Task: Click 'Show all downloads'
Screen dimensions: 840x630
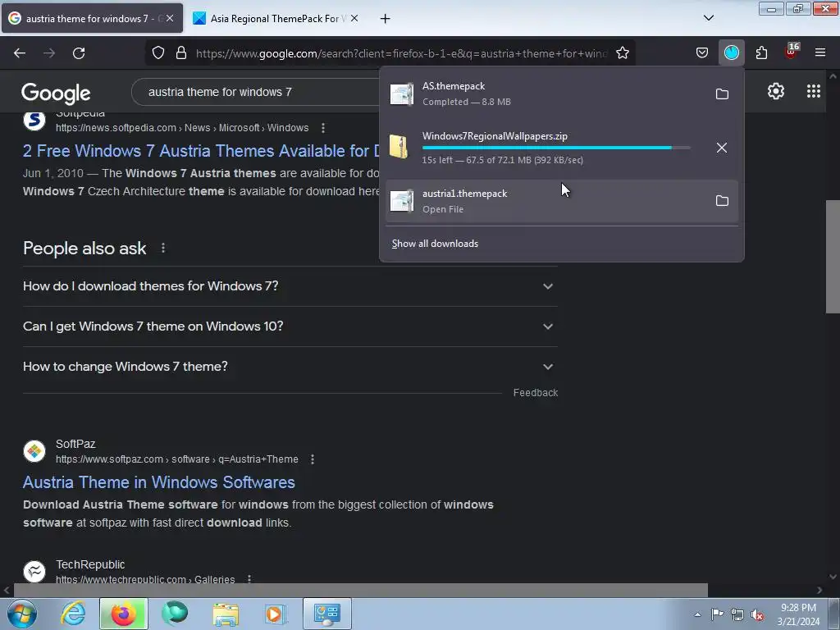Action: [x=435, y=244]
